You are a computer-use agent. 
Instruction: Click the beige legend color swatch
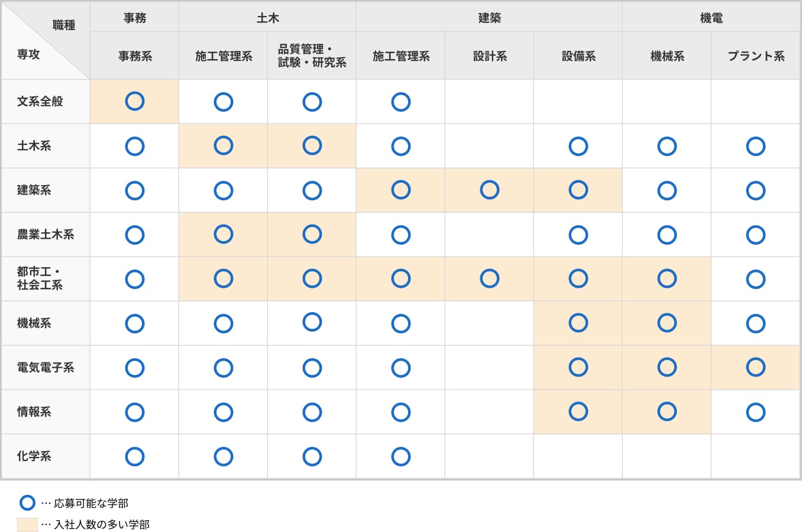pyautogui.click(x=27, y=524)
